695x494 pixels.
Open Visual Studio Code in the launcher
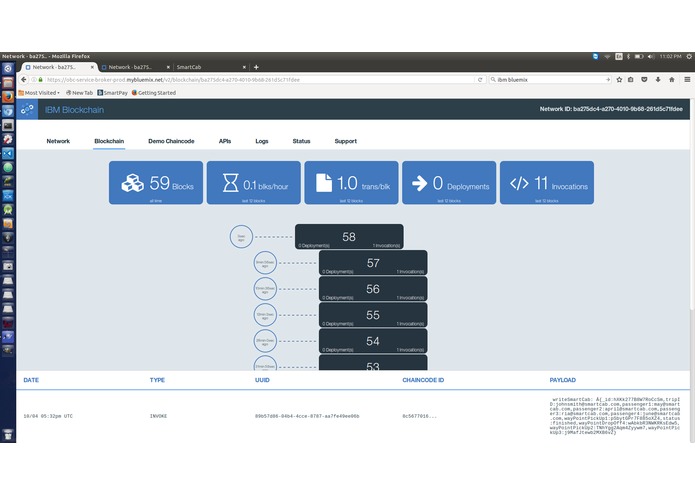click(8, 153)
